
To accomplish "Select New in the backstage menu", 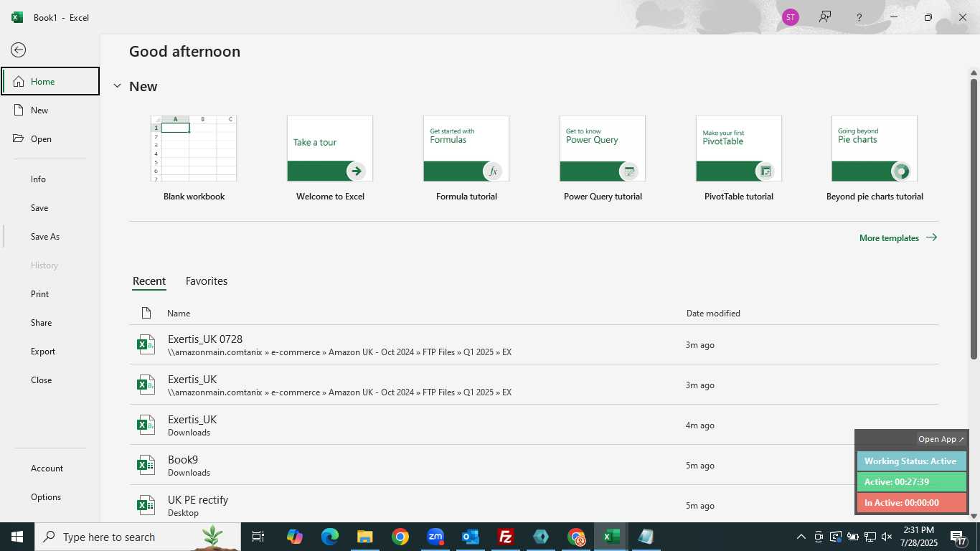I will [x=50, y=110].
